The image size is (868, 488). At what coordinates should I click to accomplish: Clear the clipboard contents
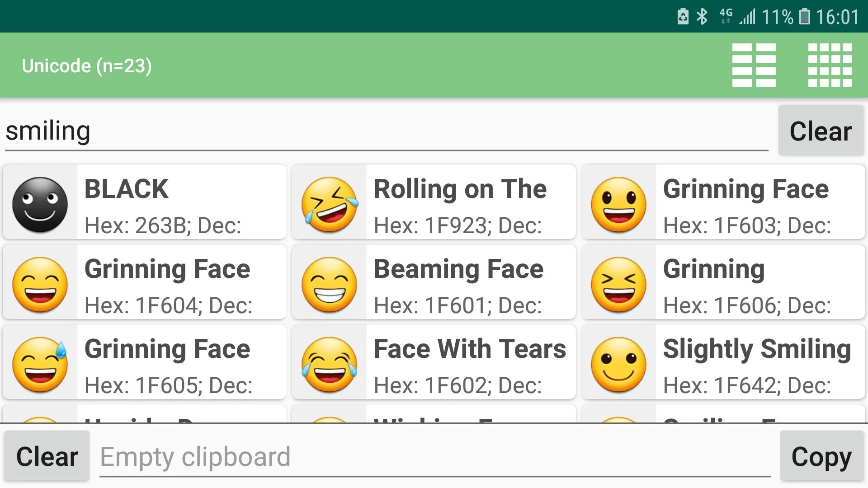(x=47, y=456)
